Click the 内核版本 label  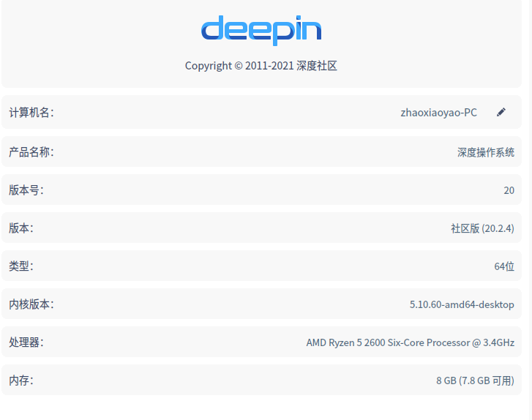pos(31,304)
